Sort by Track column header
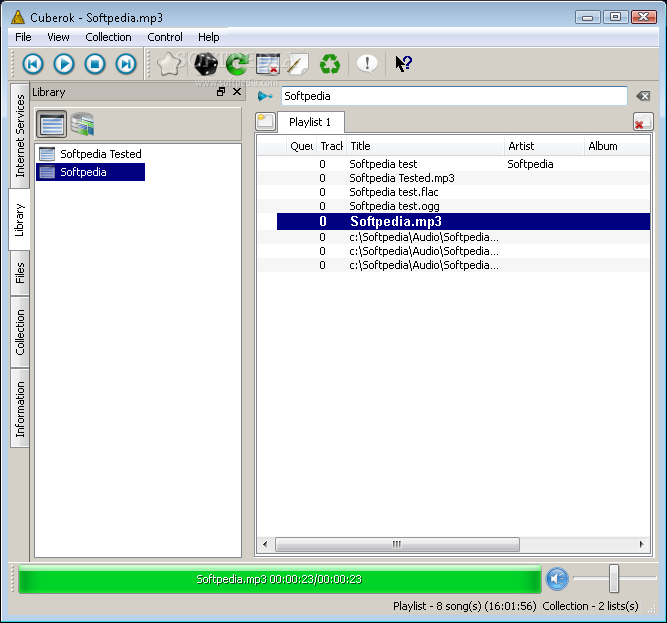Image resolution: width=667 pixels, height=623 pixels. [332, 146]
